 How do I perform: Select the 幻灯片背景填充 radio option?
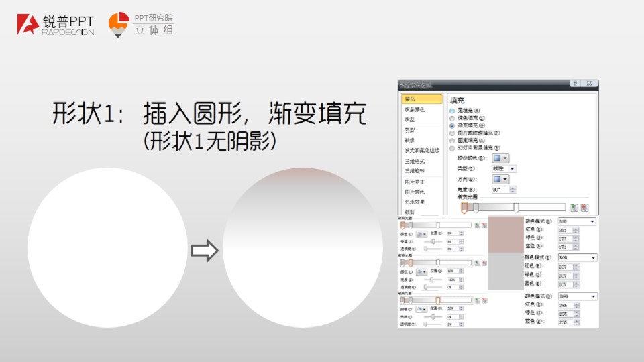click(453, 147)
